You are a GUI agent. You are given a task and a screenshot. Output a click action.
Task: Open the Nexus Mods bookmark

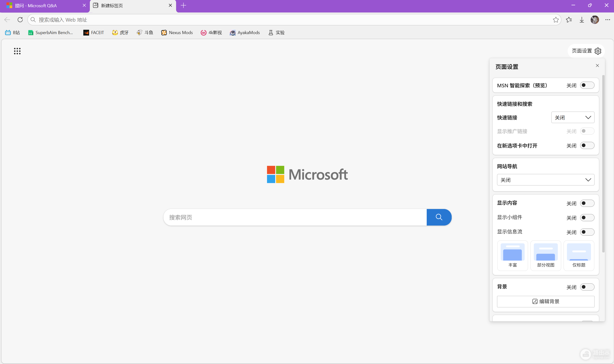point(177,33)
